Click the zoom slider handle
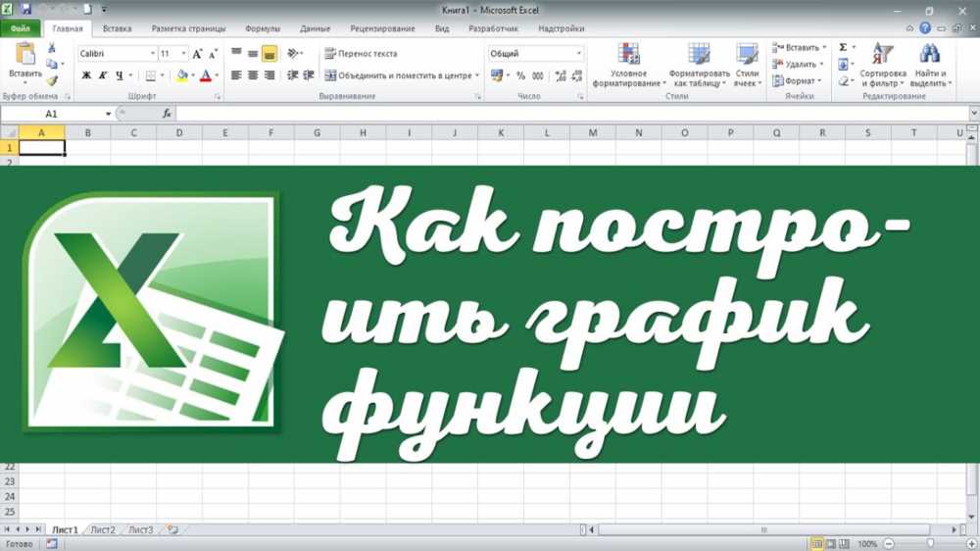This screenshot has height=551, width=980. (930, 544)
